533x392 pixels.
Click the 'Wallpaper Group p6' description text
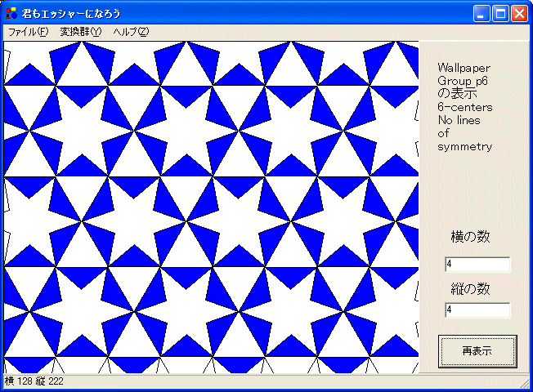click(x=464, y=74)
